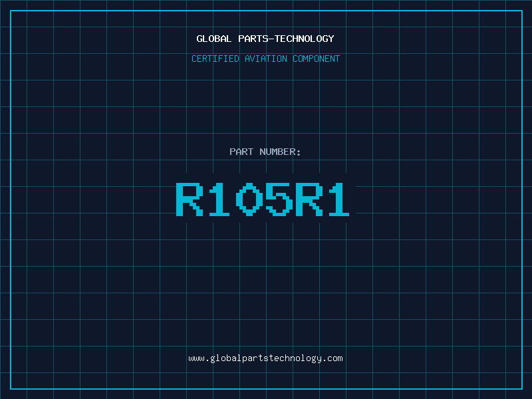Screen dimensions: 532x399
Task: Click the digit 5 in the part number
Action: (279, 199)
